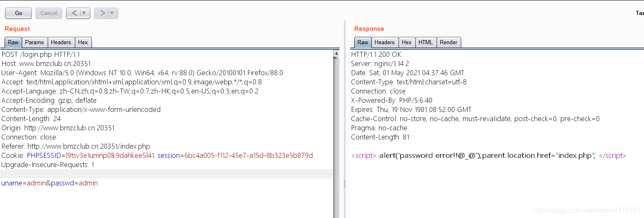Open the forward history dropdown arrow
This screenshot has width=644, height=218.
coord(113,13)
